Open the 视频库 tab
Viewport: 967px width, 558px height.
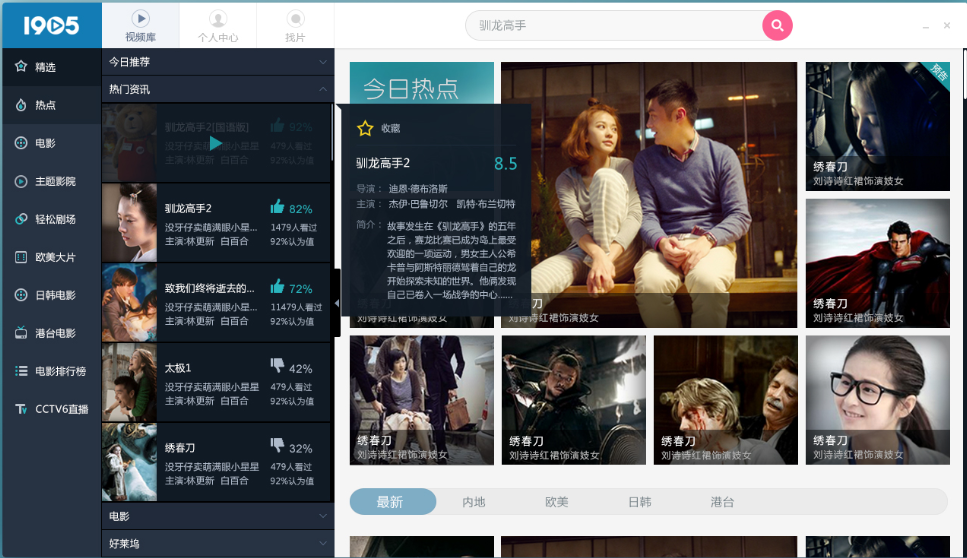141,26
